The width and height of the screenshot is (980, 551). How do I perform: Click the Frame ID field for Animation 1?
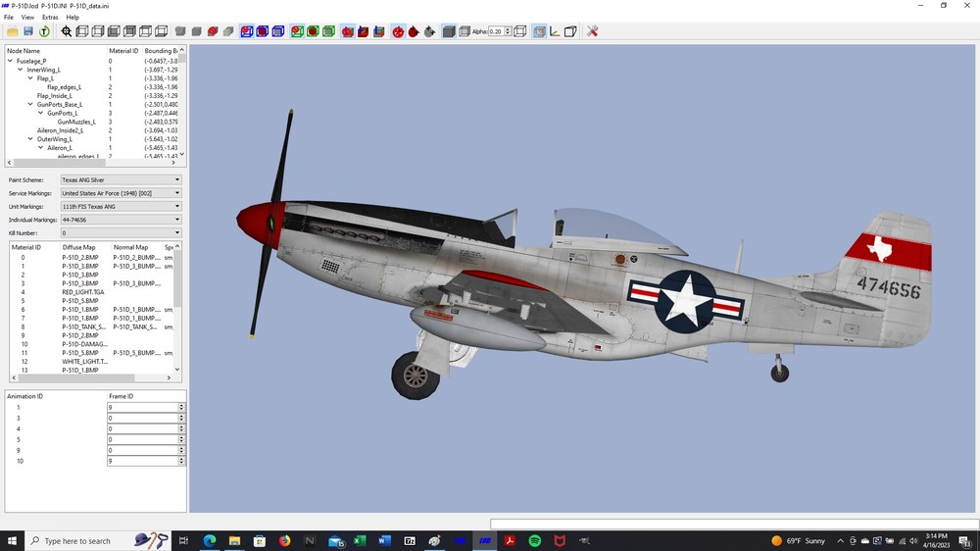point(143,407)
